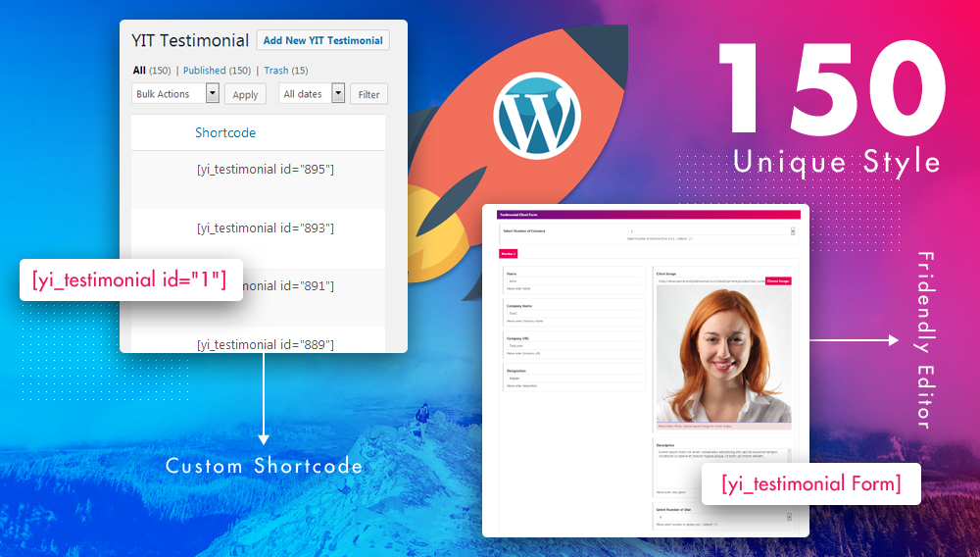
Task: Click the [yi_testimonial Form] callout text
Action: [x=811, y=483]
